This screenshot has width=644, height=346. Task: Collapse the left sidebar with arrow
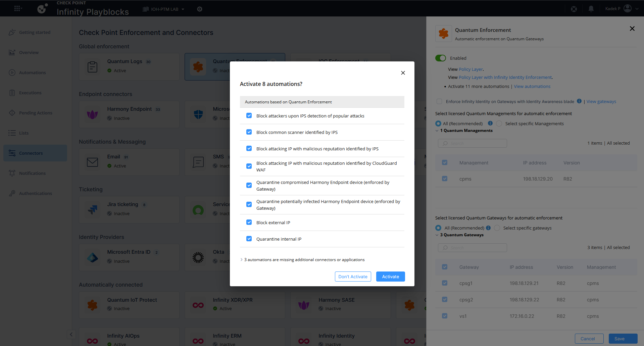click(71, 334)
